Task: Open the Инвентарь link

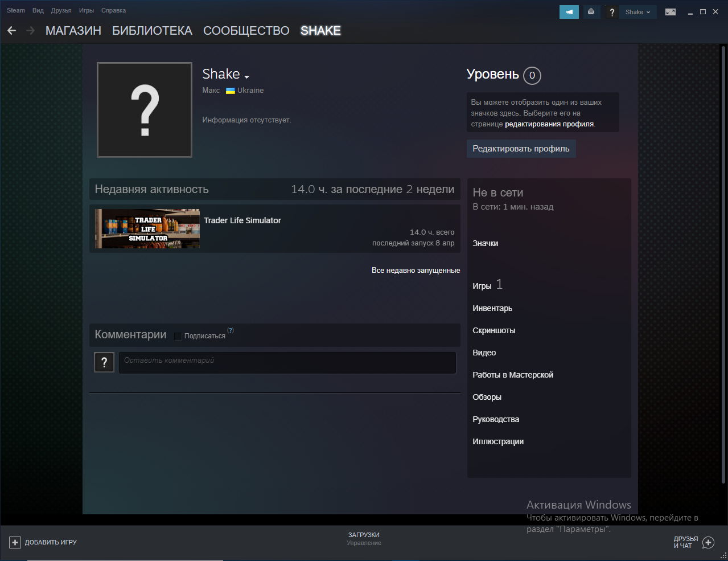Action: pos(492,308)
